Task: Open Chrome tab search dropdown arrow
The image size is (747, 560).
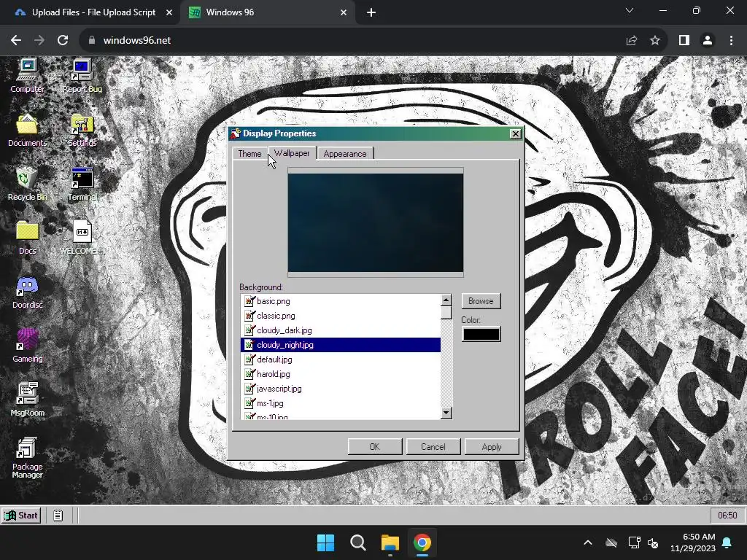Action: coord(630,10)
